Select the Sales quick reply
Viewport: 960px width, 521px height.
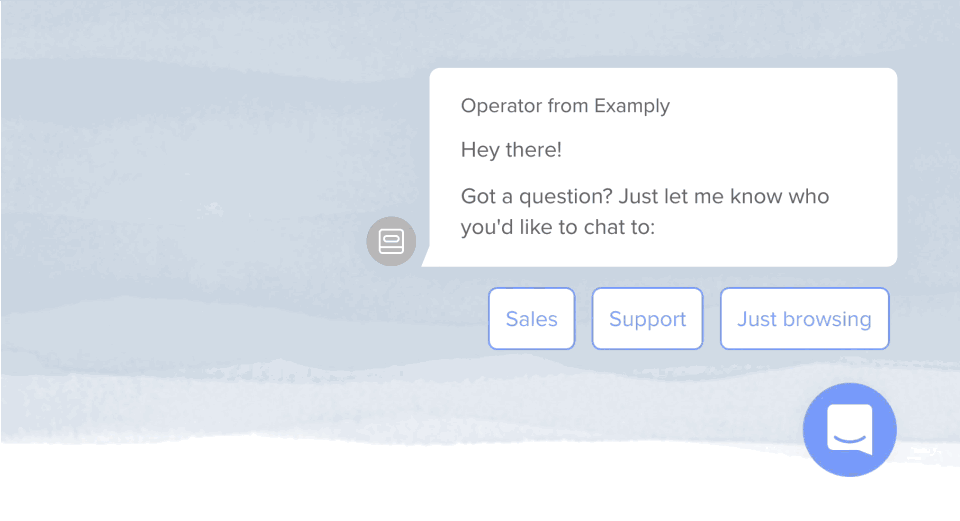pyautogui.click(x=531, y=318)
